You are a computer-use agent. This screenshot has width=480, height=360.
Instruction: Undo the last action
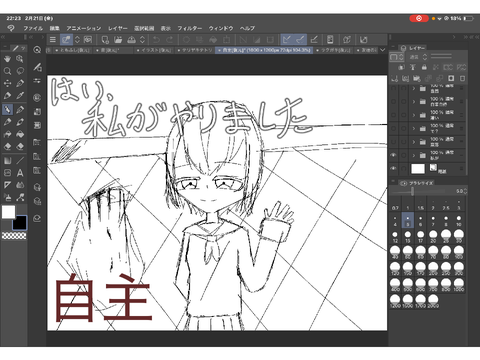[x=156, y=40]
